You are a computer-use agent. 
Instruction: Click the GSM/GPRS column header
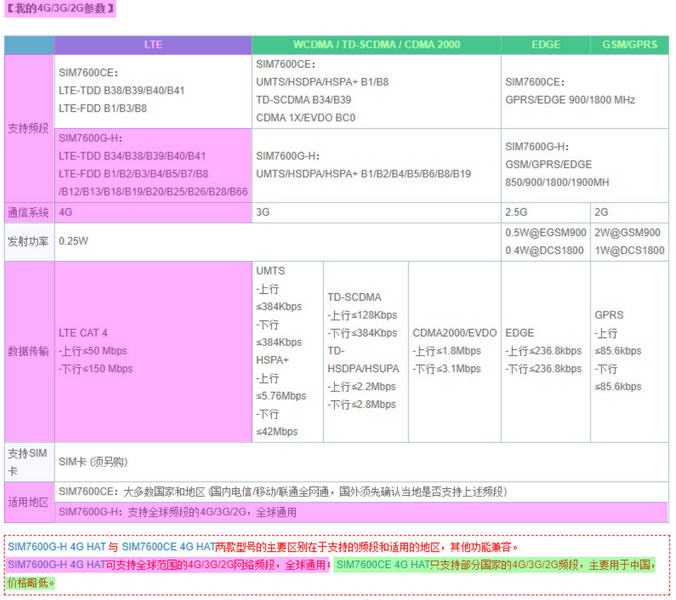click(629, 45)
